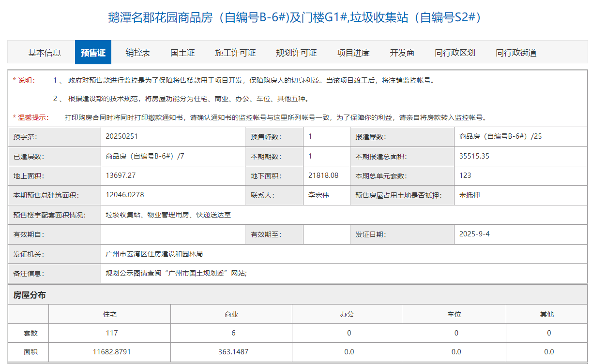591x364 pixels.
Task: Open the 基本信息 tab
Action: click(x=44, y=53)
